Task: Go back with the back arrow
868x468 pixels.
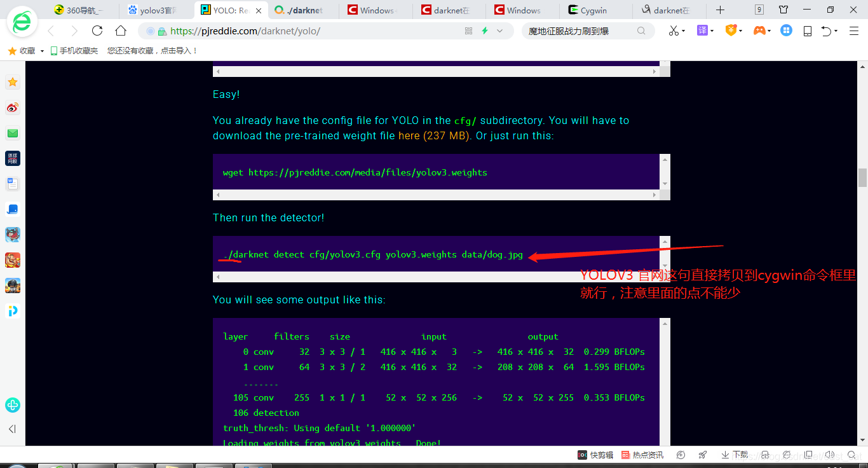Action: (51, 31)
